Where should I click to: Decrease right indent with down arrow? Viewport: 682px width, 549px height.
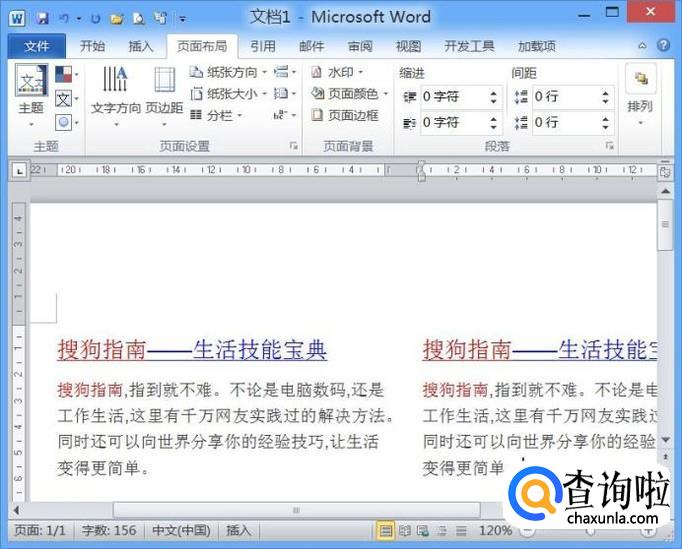click(x=493, y=127)
